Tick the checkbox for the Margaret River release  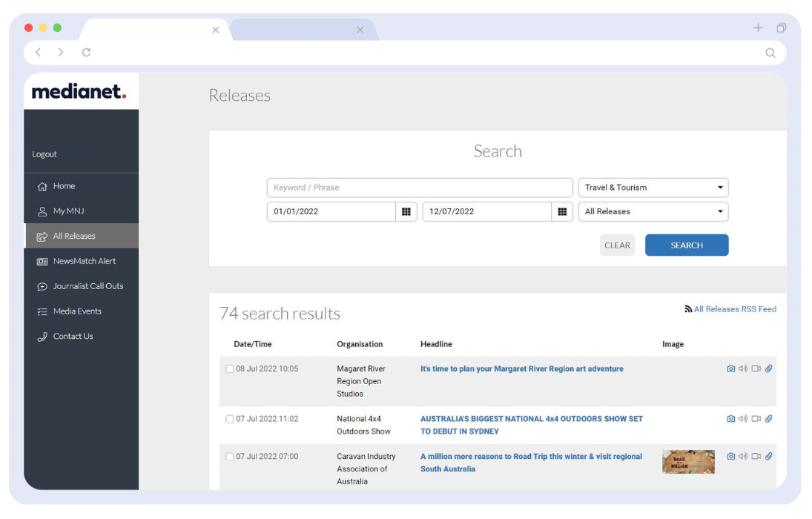[230, 368]
